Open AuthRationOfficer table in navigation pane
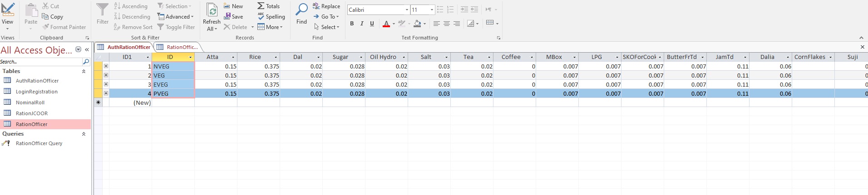868x195 pixels. 37,81
